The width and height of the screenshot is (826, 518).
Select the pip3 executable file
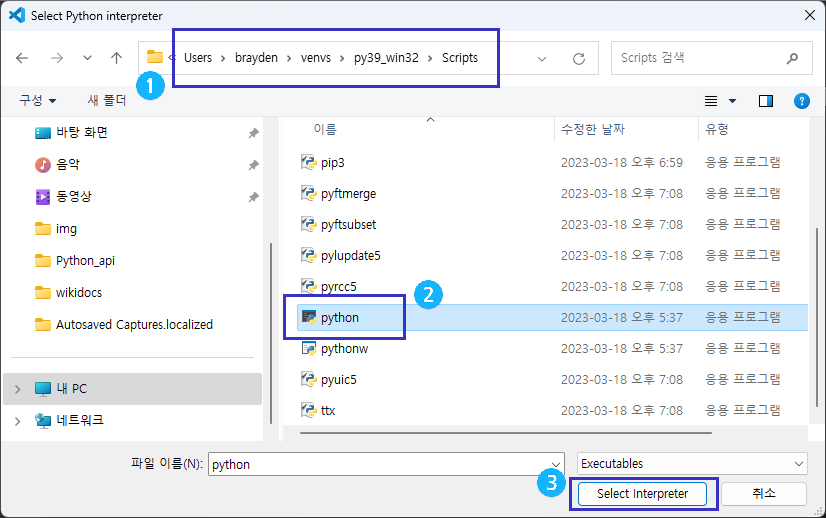point(332,162)
